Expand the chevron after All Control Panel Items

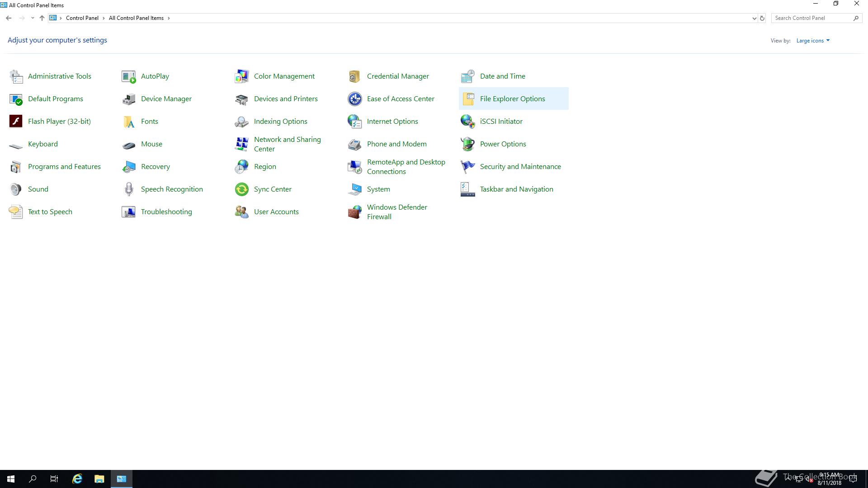(169, 18)
